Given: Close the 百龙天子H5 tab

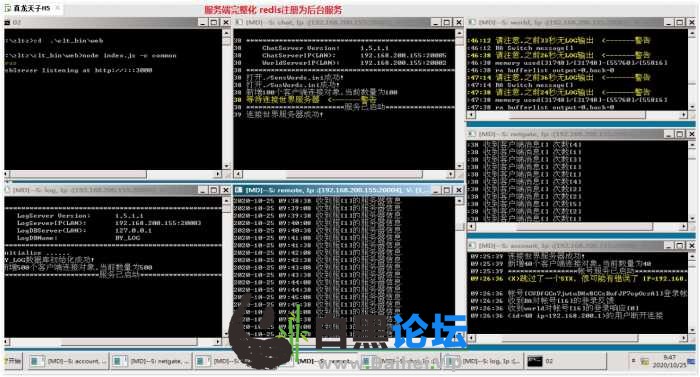Looking at the screenshot, I should [57, 8].
